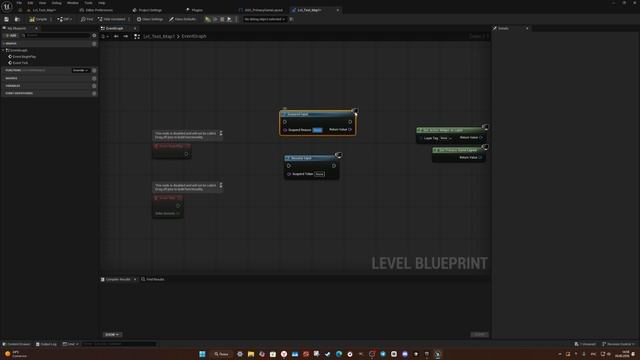Click Event Tick's Delta Seconds output pin
Viewport: 640px width, 360px height.
tap(178, 213)
